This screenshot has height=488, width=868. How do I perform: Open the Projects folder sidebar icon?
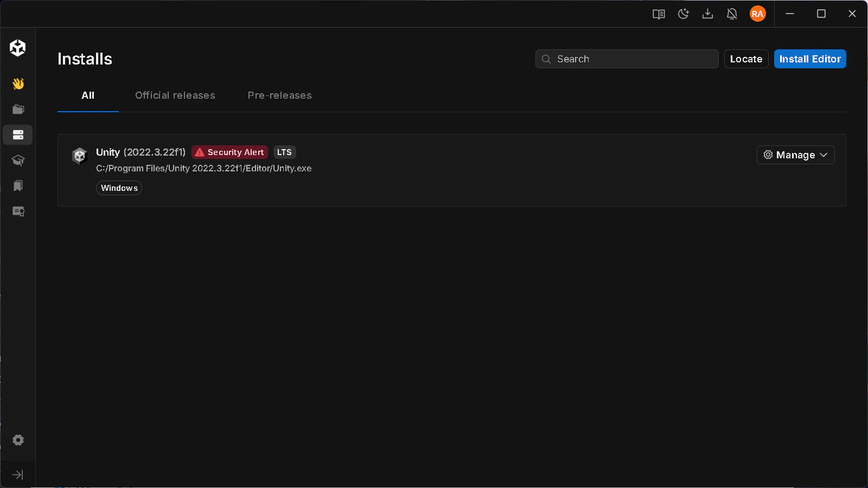18,109
